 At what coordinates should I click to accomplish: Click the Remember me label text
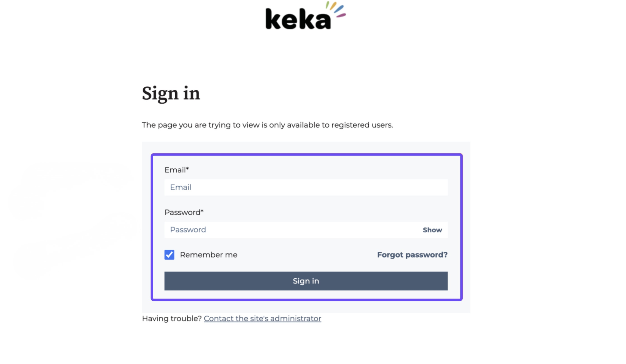pyautogui.click(x=208, y=255)
